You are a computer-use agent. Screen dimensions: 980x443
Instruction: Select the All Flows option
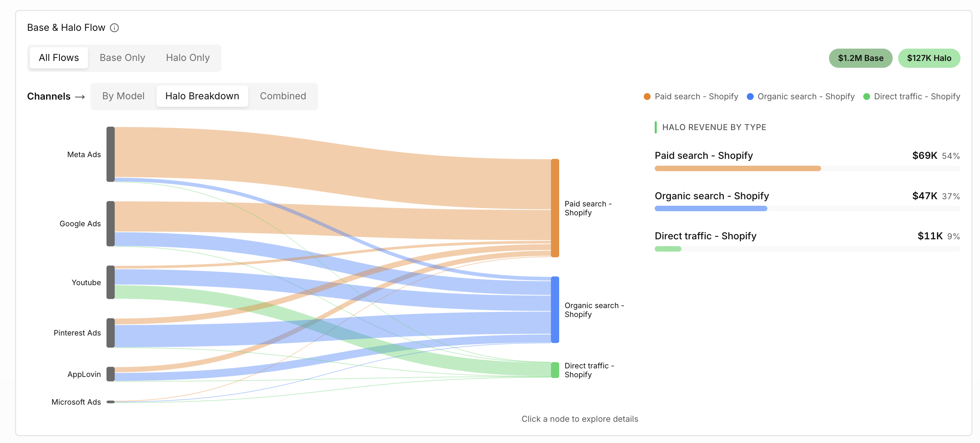(x=59, y=58)
